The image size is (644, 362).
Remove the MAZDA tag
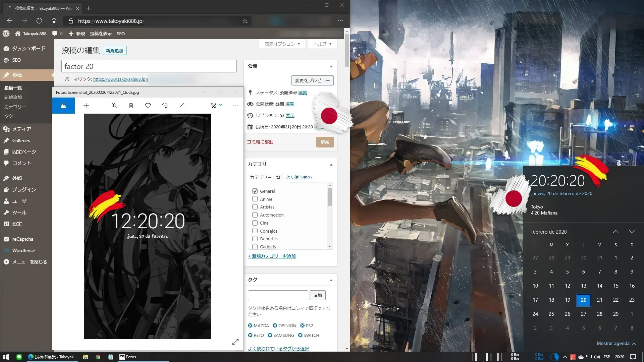(250, 325)
